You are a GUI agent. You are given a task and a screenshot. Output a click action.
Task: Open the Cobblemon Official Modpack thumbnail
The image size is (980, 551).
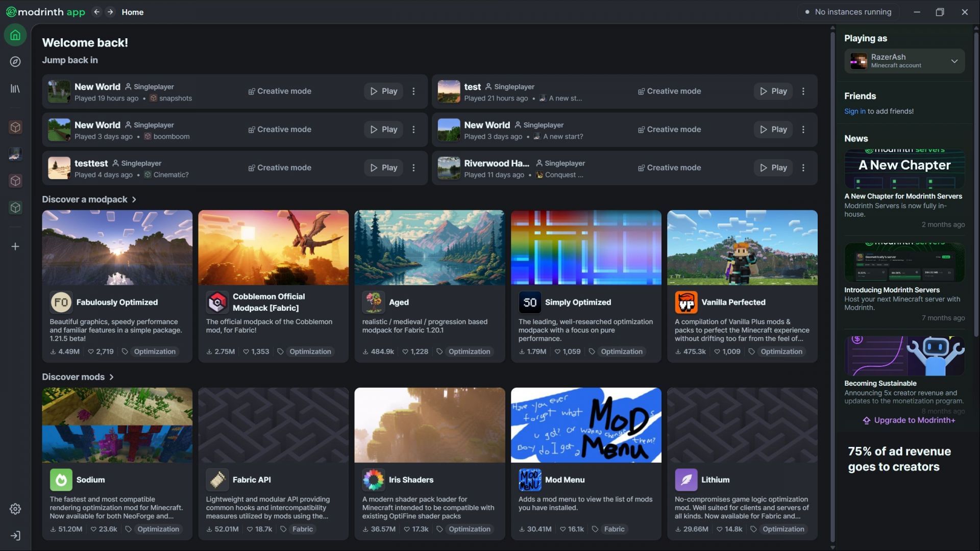point(273,247)
